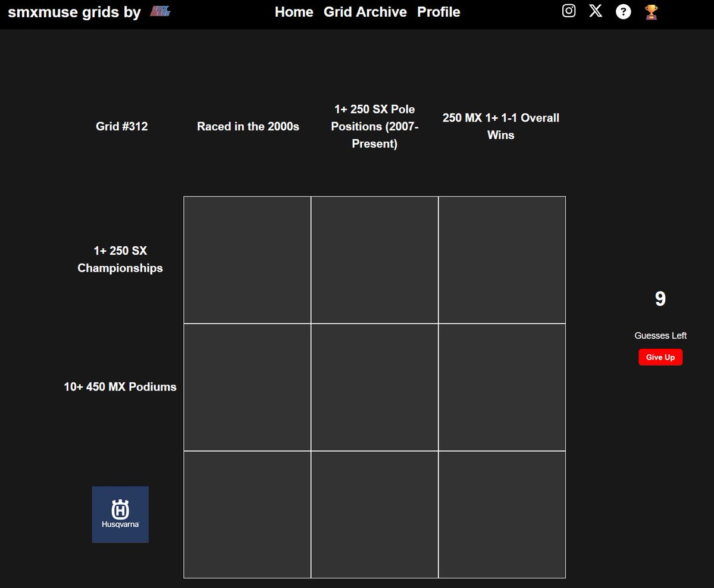Viewport: 714px width, 588px height.
Task: Select cell: 250 SX Championships / 250 SX Pole Positions
Action: (x=375, y=260)
